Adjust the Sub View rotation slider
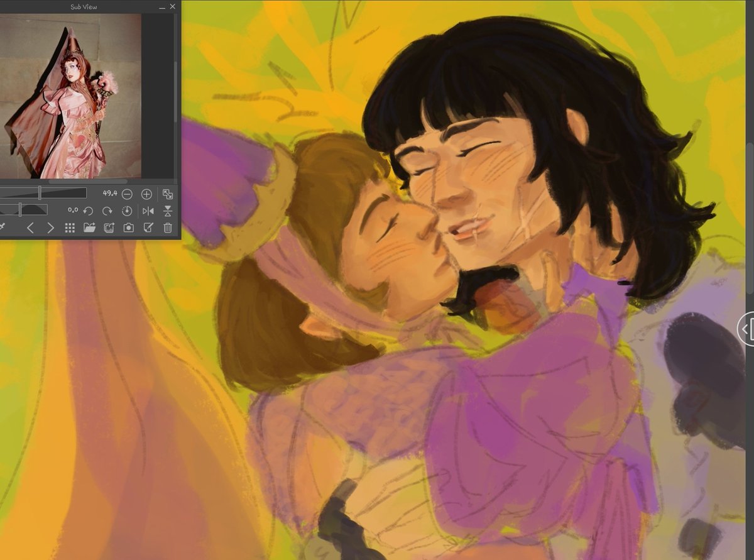754x560 pixels. point(23,209)
